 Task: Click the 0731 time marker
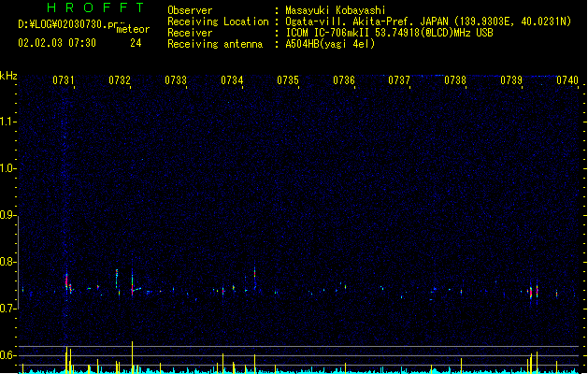(64, 80)
